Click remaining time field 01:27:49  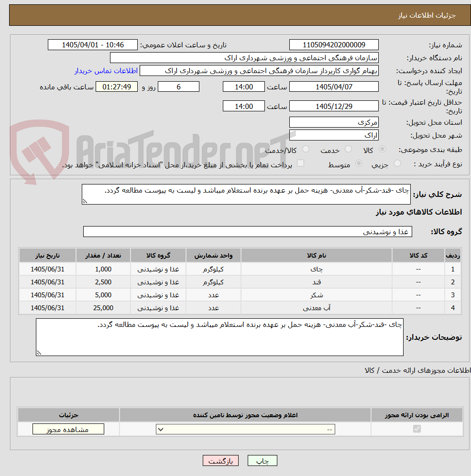coord(117,87)
